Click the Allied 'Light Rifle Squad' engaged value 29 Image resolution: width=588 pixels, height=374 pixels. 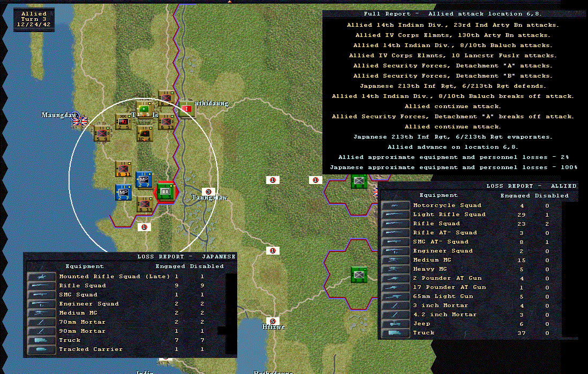pos(522,215)
